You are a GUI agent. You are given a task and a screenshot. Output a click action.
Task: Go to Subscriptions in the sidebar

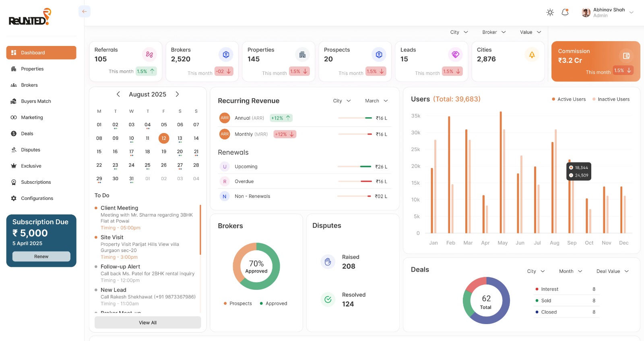(36, 182)
